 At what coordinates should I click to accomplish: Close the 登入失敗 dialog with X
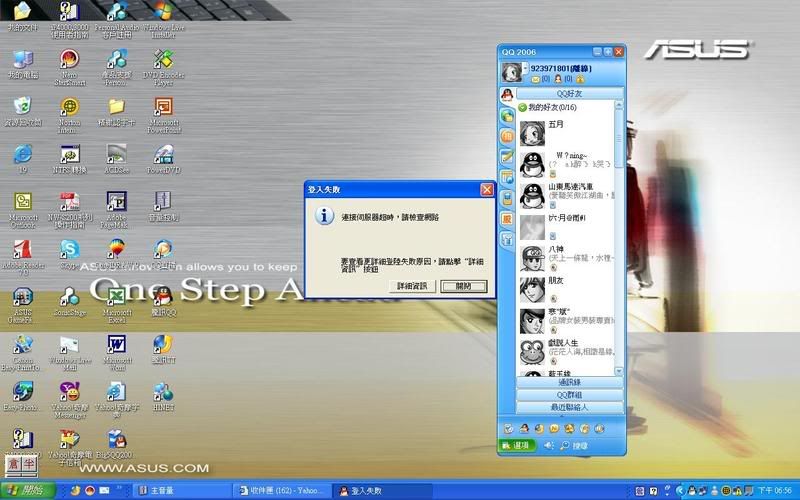click(x=487, y=190)
